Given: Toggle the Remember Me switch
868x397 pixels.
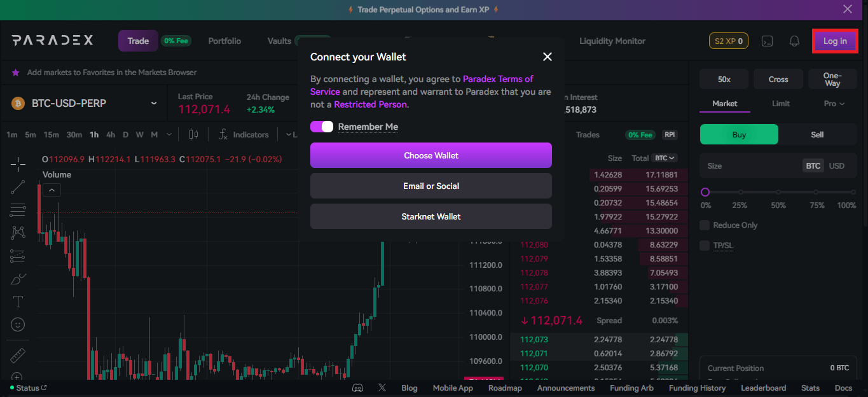Looking at the screenshot, I should [x=322, y=127].
